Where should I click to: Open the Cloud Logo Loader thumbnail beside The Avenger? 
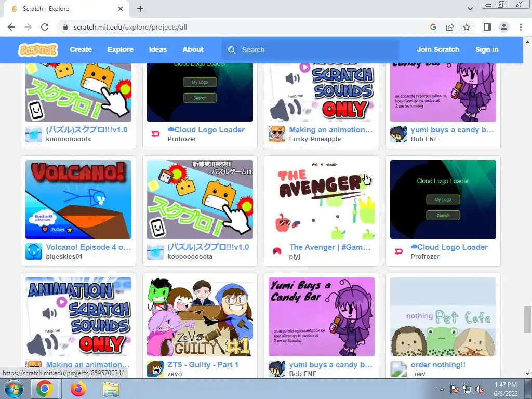click(x=443, y=199)
